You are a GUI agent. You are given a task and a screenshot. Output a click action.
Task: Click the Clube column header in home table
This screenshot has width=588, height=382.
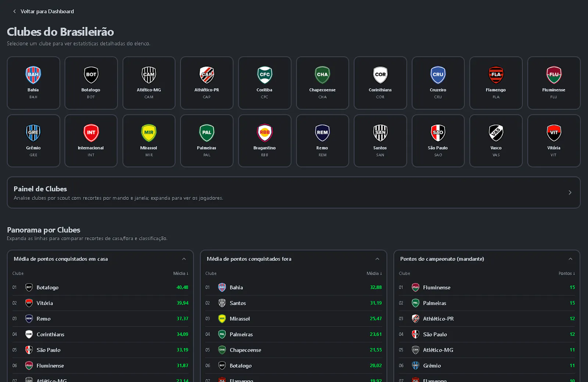pos(18,273)
